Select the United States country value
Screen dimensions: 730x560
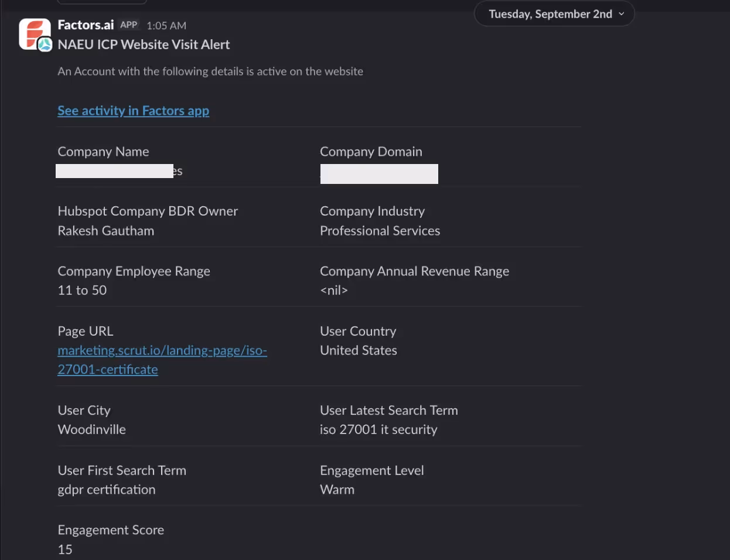359,350
